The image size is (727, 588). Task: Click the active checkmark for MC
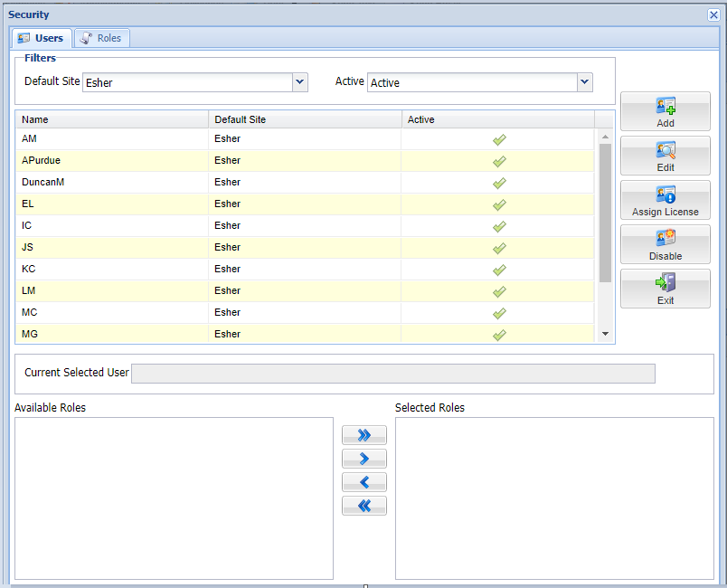coord(499,314)
